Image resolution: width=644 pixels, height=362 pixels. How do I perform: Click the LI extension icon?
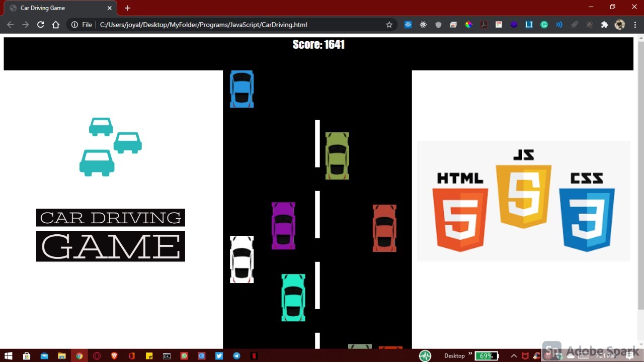coord(529,25)
